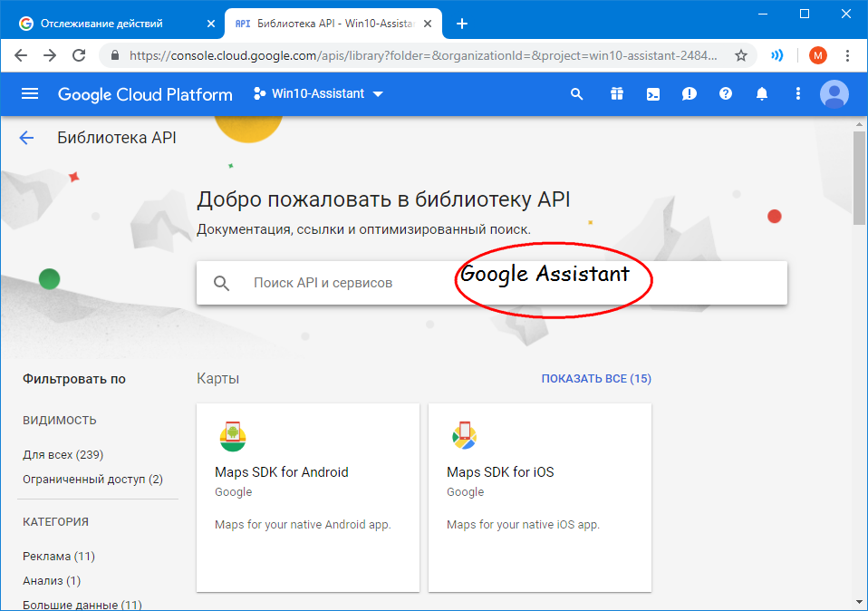Viewport: 868px width, 611px height.
Task: Open the gift free trial icon
Action: [x=616, y=94]
